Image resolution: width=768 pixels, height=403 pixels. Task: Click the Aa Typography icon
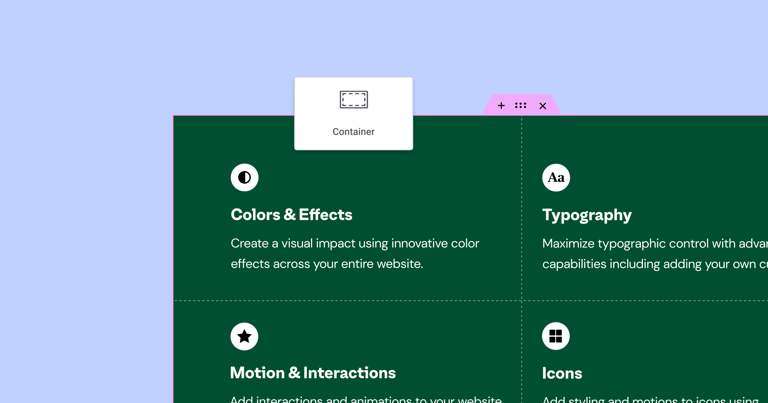(556, 177)
